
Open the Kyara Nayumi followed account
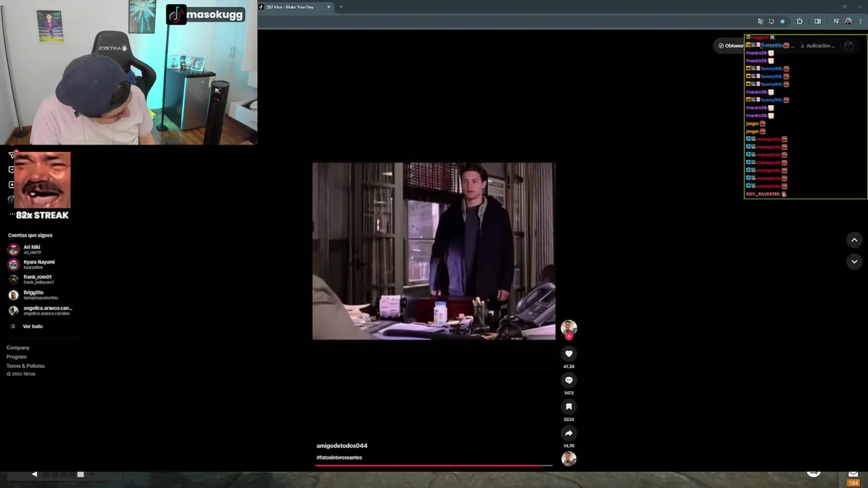(x=40, y=264)
